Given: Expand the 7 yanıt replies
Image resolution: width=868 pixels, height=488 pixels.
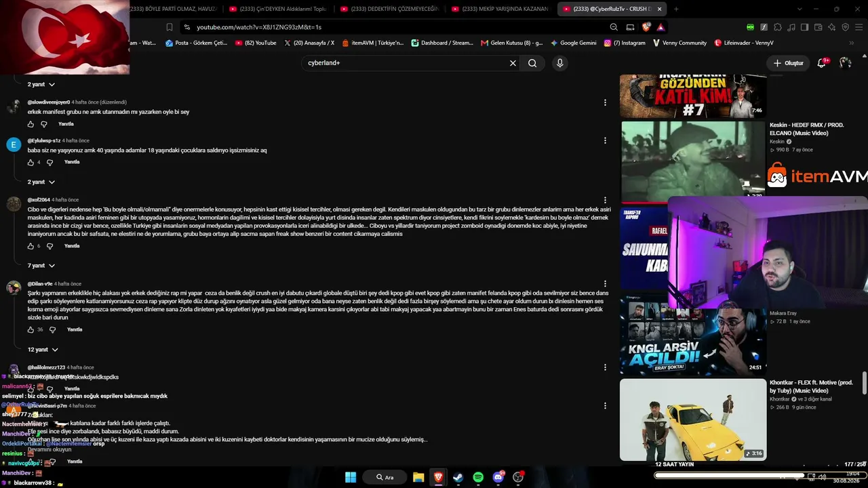Looking at the screenshot, I should click(41, 266).
